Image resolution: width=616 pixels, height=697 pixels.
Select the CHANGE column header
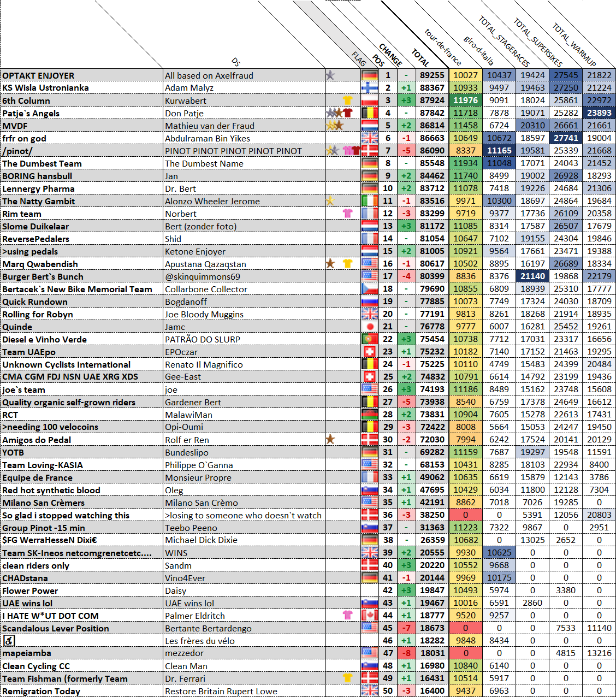(390, 55)
